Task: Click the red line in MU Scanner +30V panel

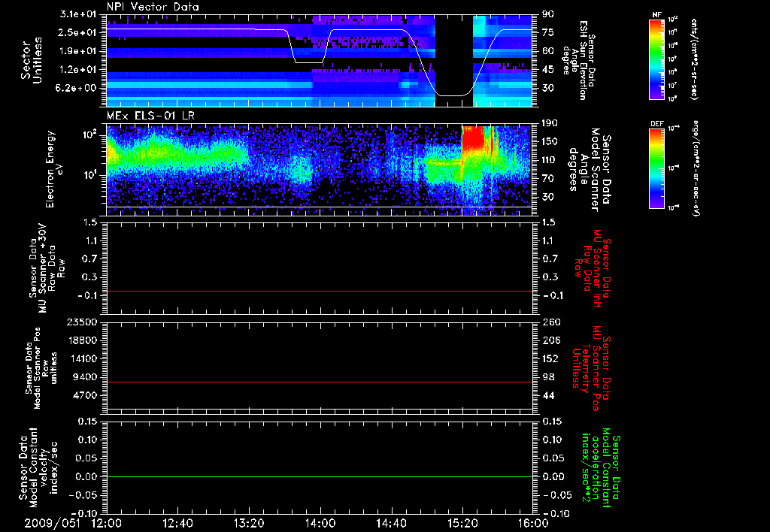Action: point(320,291)
